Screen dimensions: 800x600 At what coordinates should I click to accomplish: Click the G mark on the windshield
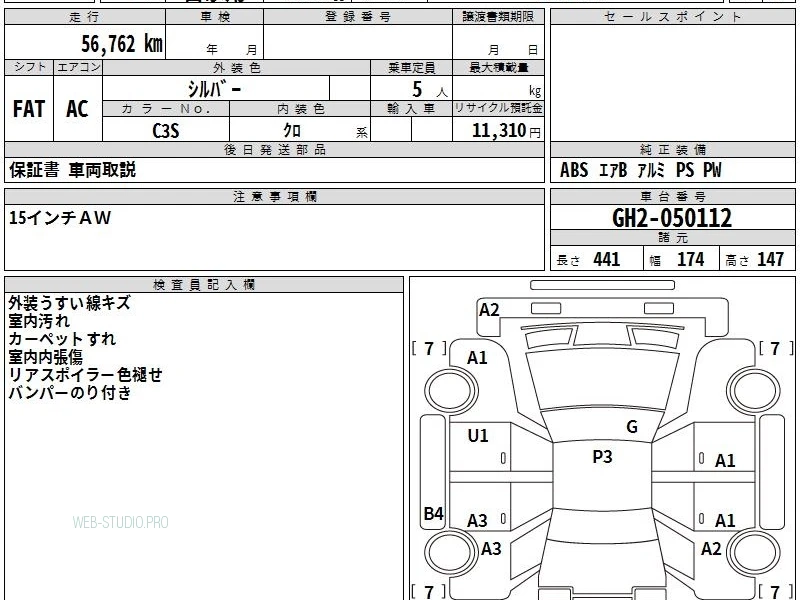[632, 427]
